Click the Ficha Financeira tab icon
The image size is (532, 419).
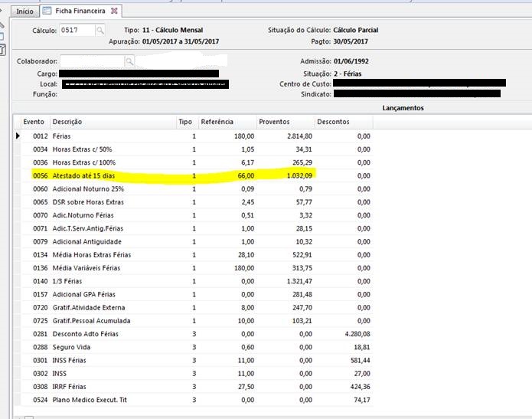(47, 11)
